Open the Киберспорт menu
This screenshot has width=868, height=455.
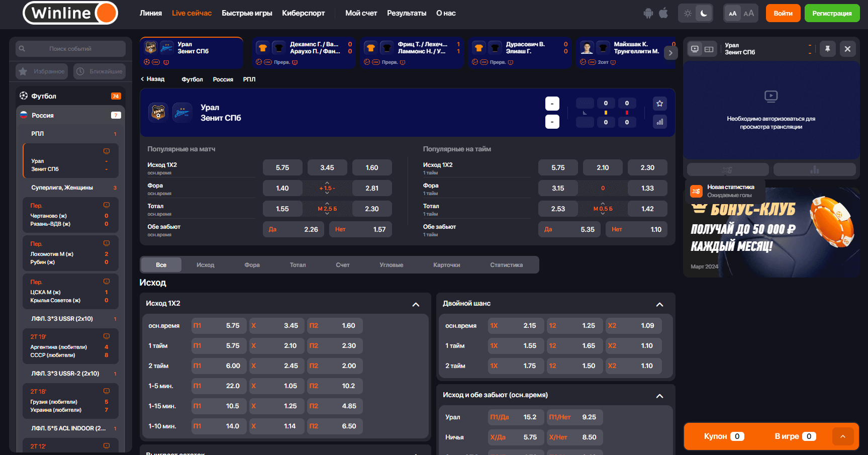click(x=303, y=13)
